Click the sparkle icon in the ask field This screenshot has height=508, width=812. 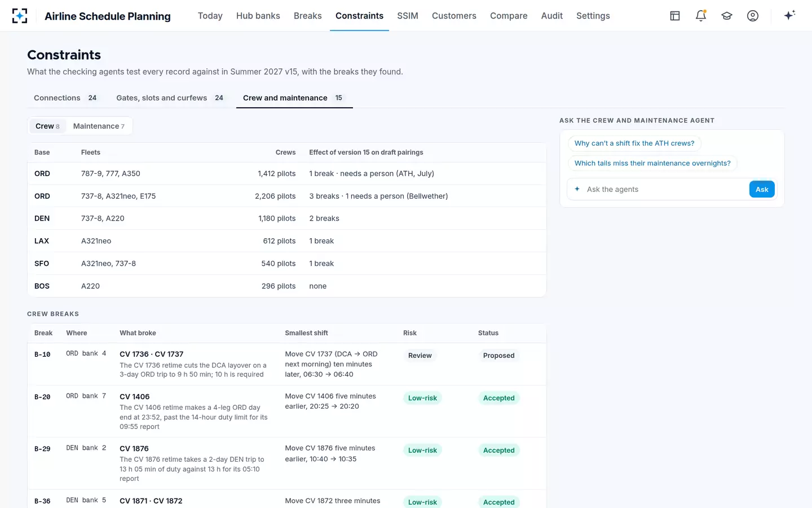[577, 189]
